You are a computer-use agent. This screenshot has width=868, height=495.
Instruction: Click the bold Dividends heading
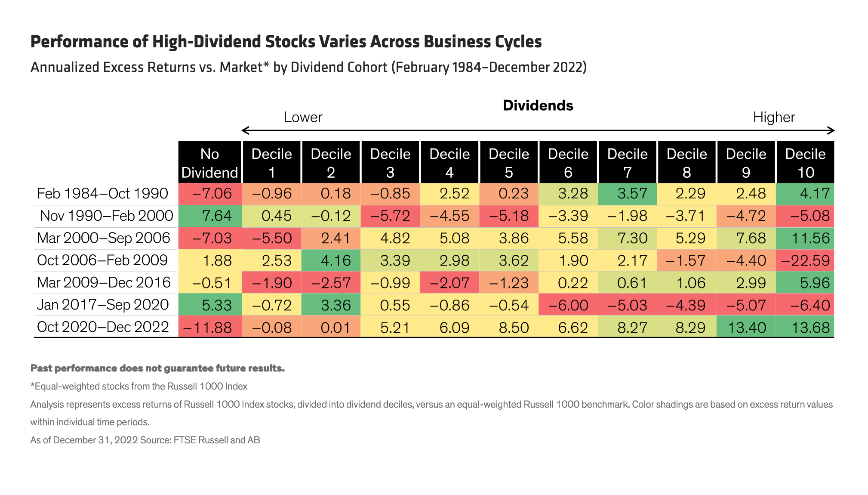[x=538, y=105]
